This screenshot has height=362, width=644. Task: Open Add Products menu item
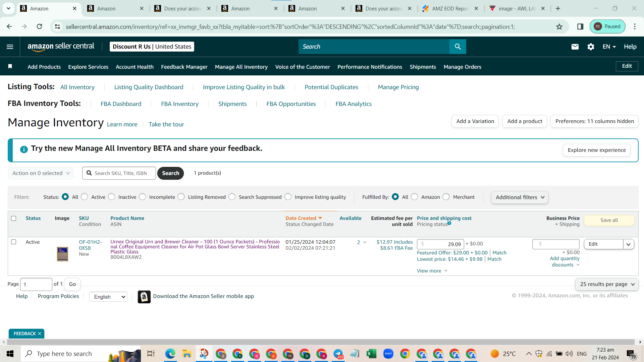[x=44, y=67]
